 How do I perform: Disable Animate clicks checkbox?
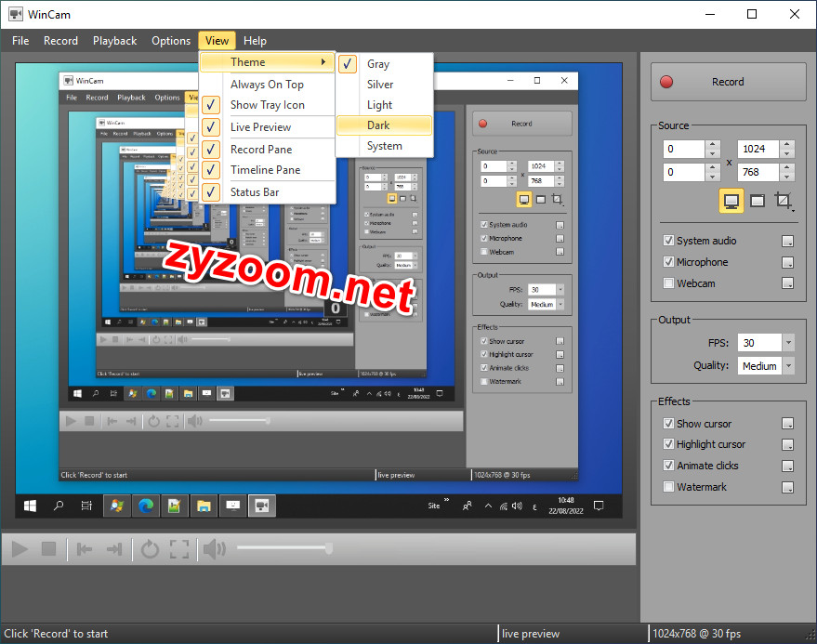(668, 466)
